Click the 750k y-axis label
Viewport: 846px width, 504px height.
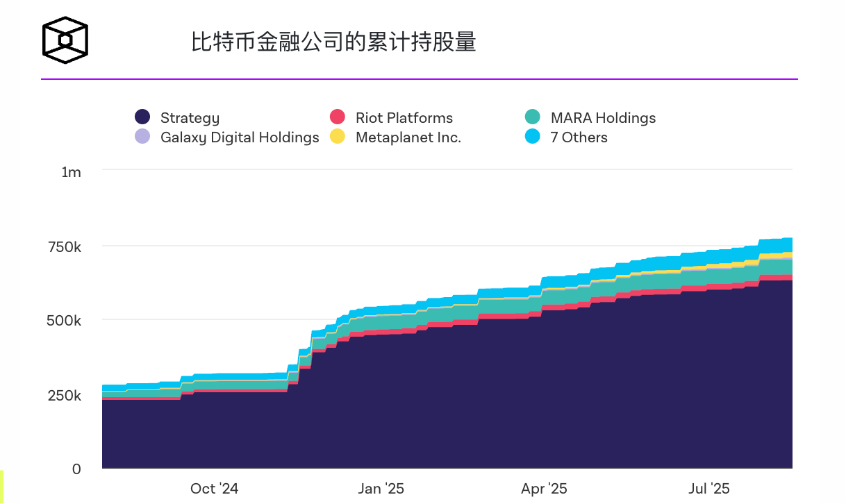(64, 246)
